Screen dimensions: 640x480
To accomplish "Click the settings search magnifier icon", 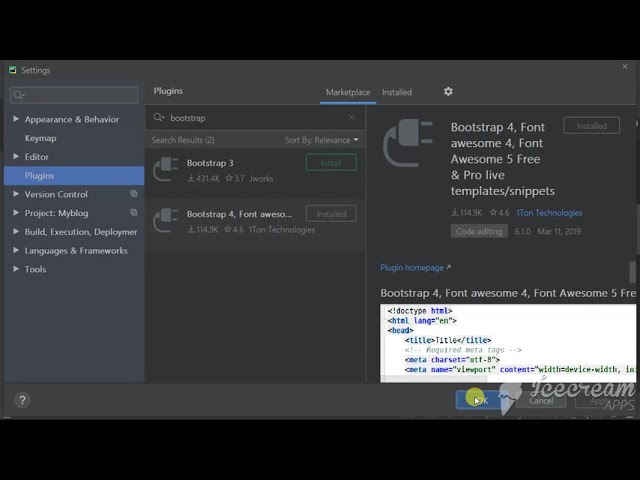I will [19, 95].
